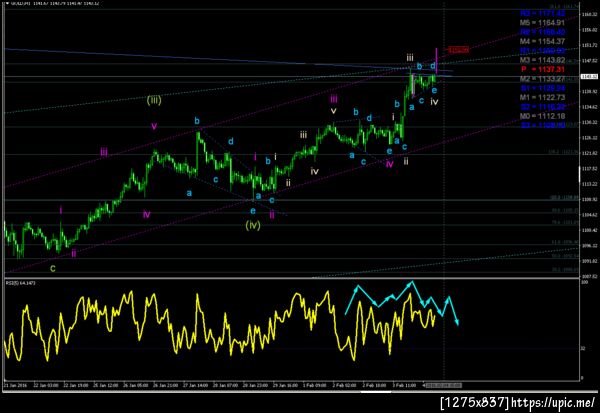Click the 22 Jan 03:00 time label
The width and height of the screenshot is (600, 413).
click(x=46, y=385)
